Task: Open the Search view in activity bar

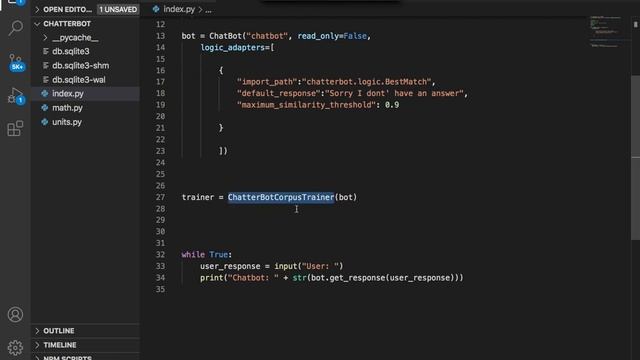Action: click(x=16, y=28)
